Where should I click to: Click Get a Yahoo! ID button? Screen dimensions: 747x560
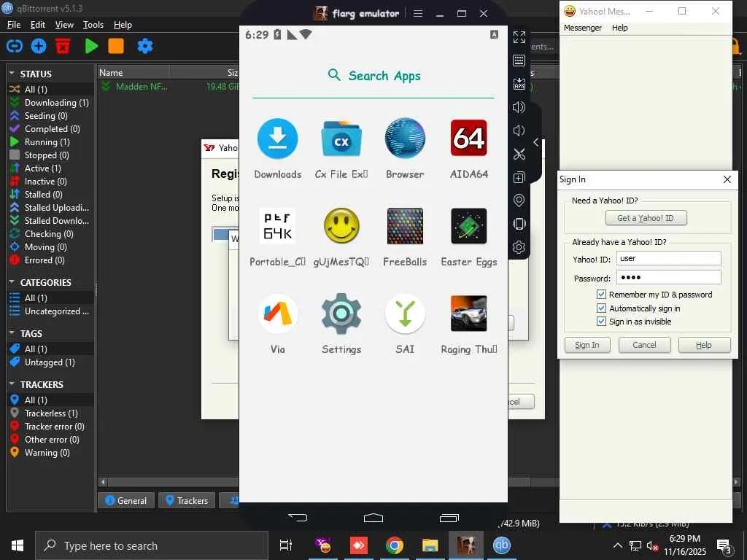pyautogui.click(x=646, y=218)
